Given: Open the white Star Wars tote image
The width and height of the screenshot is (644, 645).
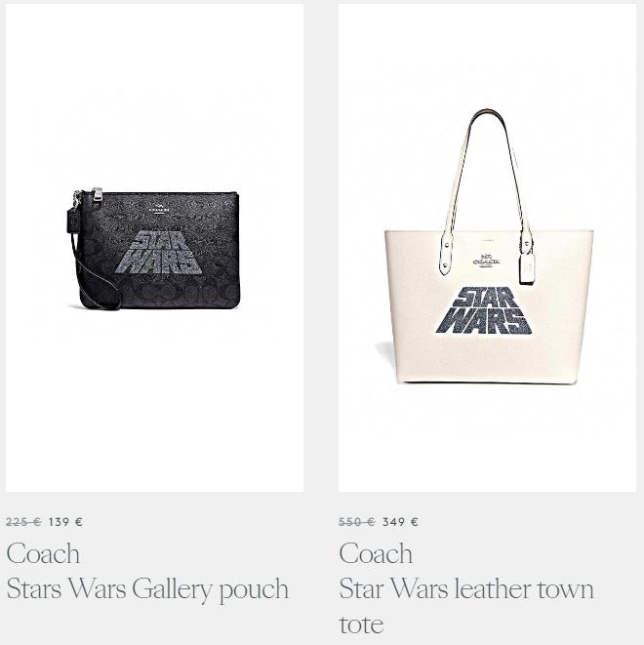Looking at the screenshot, I should [x=487, y=248].
